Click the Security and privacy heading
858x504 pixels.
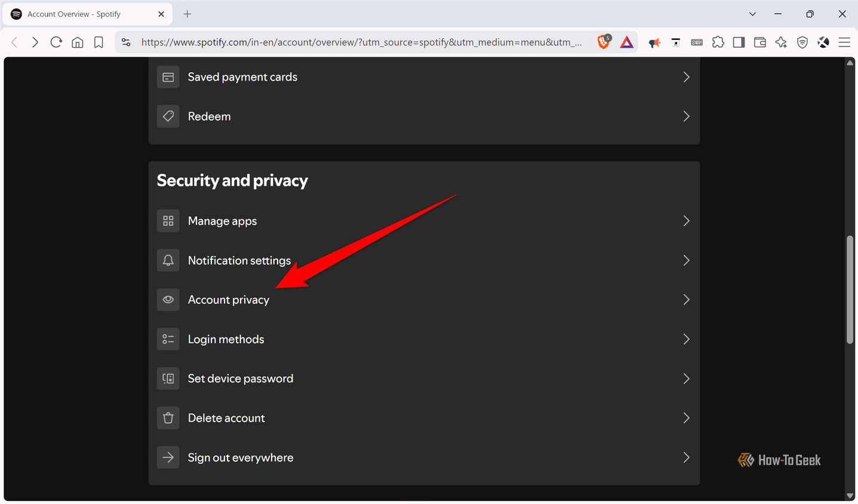[x=232, y=180]
